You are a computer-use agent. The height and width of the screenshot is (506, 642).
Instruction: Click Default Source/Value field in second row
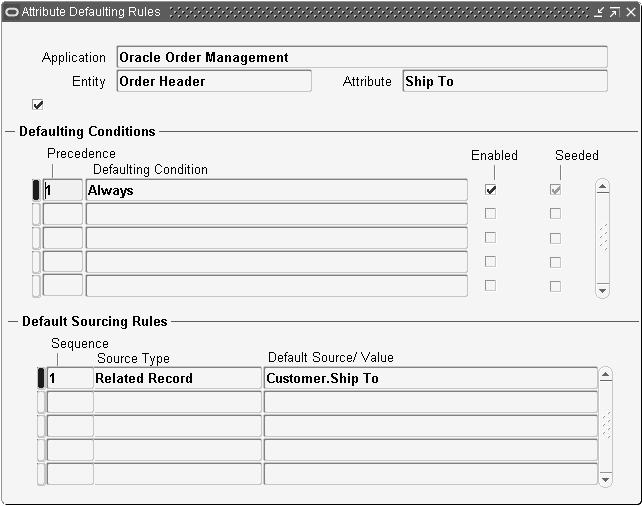[x=431, y=402]
